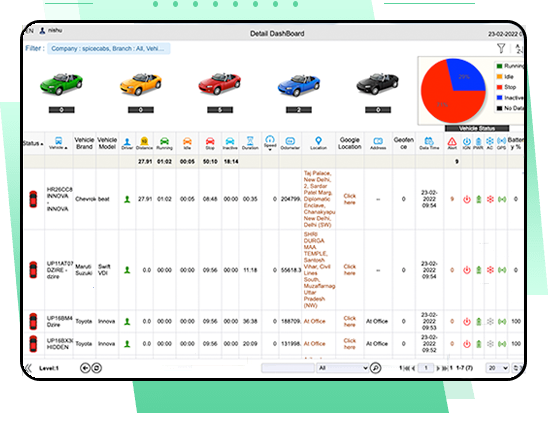Click the Driver column header icon

click(x=127, y=142)
